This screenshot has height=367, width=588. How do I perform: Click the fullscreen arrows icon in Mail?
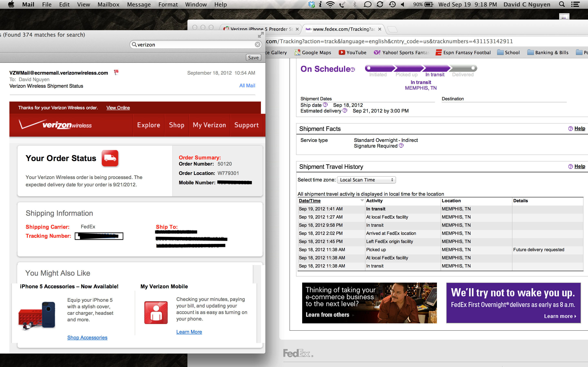261,35
